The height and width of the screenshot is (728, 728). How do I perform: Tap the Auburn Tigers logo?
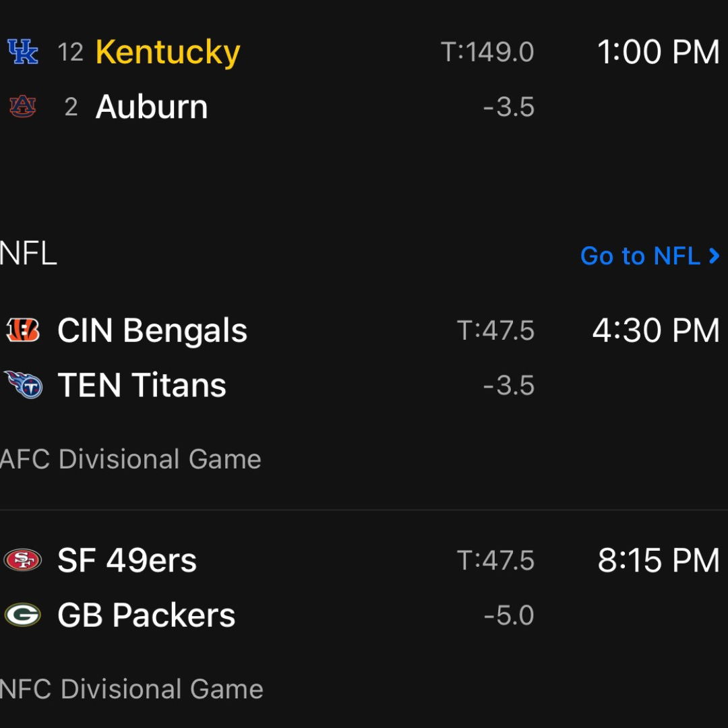point(23,107)
